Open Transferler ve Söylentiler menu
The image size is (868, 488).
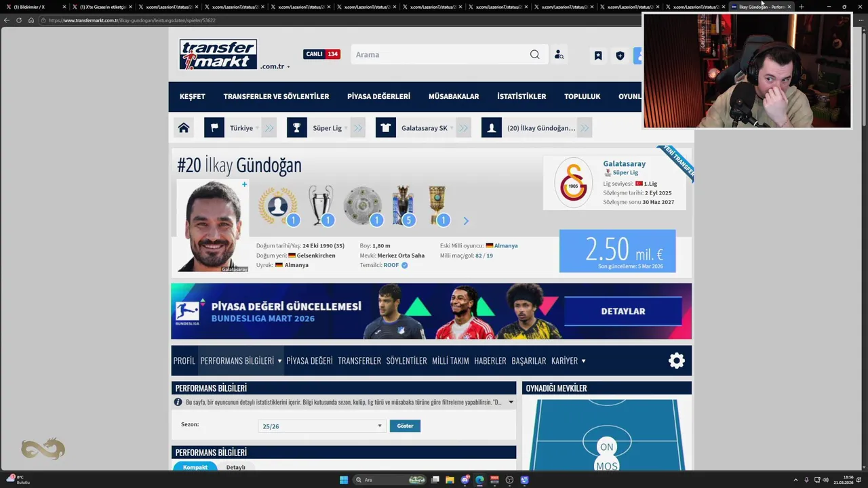pos(276,96)
